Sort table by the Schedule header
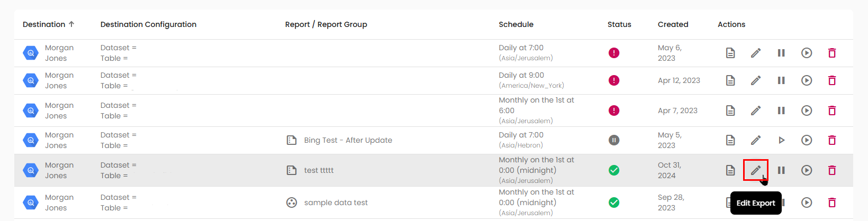This screenshot has height=221, width=868. [x=516, y=24]
